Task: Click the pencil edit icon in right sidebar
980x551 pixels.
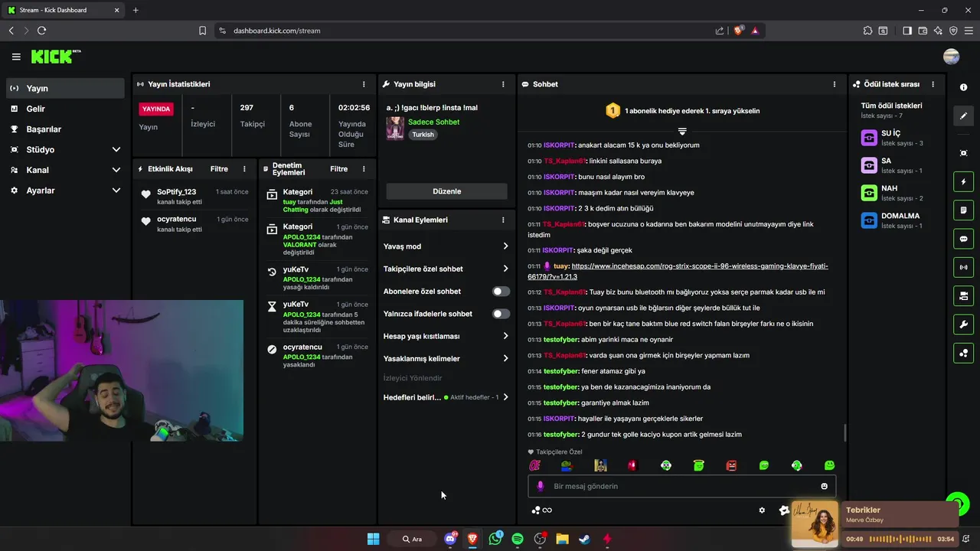Action: pyautogui.click(x=963, y=116)
